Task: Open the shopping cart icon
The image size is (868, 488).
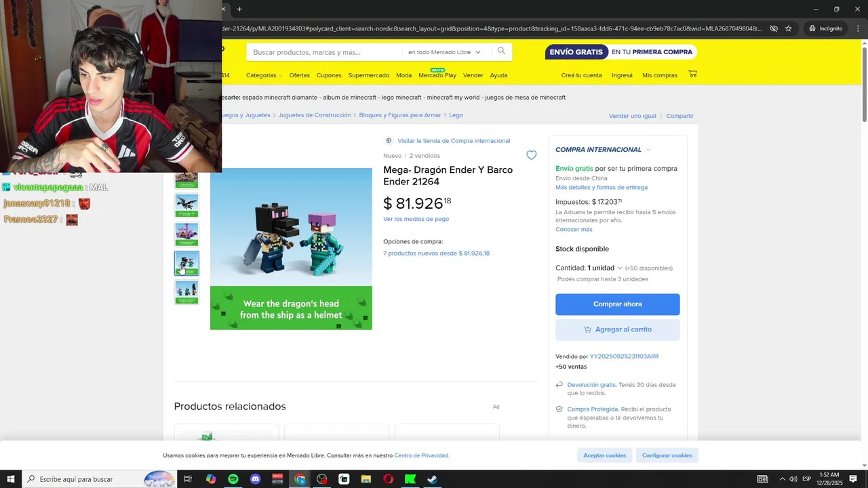Action: coord(692,74)
